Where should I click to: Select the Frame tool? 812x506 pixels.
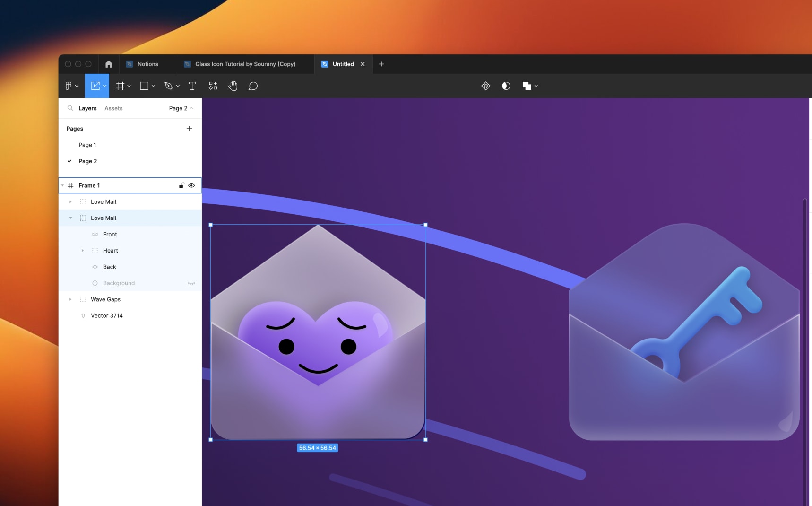click(x=121, y=86)
